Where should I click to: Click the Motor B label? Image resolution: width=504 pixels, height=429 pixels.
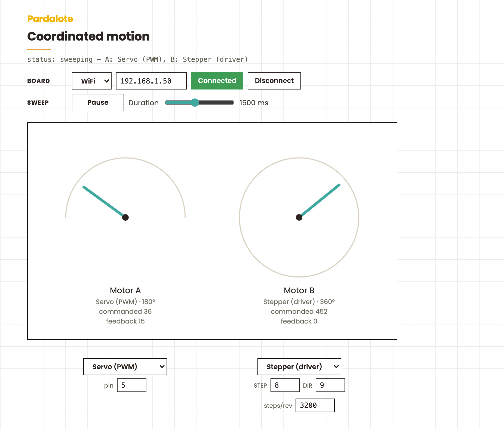tap(299, 291)
